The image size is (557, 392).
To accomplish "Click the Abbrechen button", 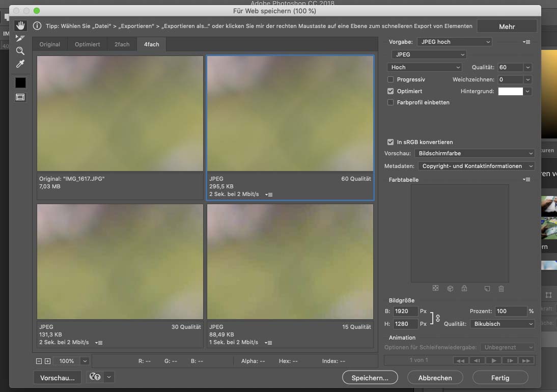I will [435, 378].
